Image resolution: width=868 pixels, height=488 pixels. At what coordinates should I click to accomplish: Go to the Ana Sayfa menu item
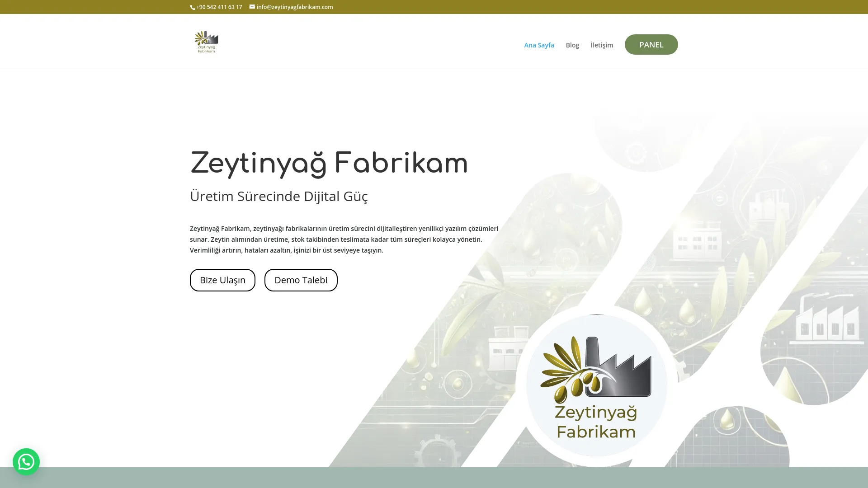(x=539, y=45)
